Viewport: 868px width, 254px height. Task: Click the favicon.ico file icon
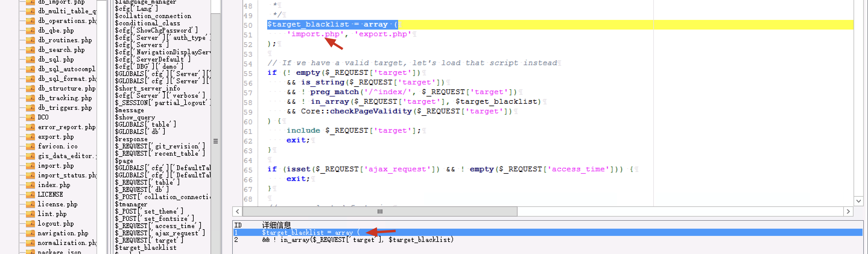coord(30,147)
